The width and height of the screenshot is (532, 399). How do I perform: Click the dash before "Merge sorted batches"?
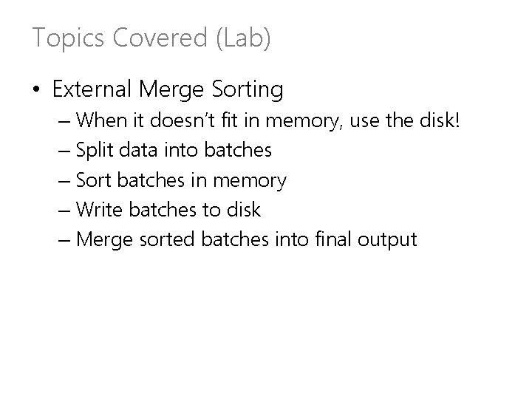63,239
